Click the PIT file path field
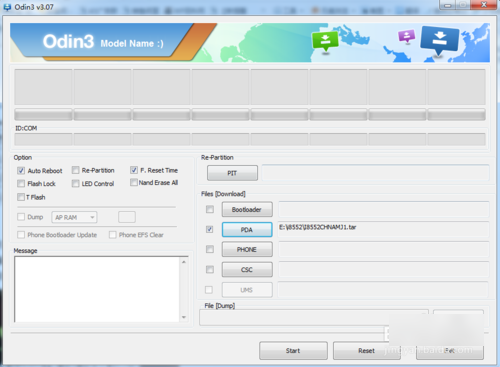The height and width of the screenshot is (367, 500). pos(375,173)
